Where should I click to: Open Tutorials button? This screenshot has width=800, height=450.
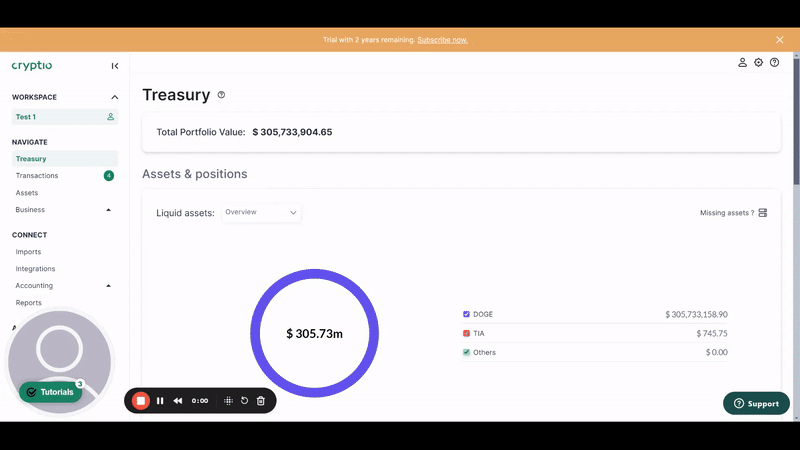click(51, 392)
